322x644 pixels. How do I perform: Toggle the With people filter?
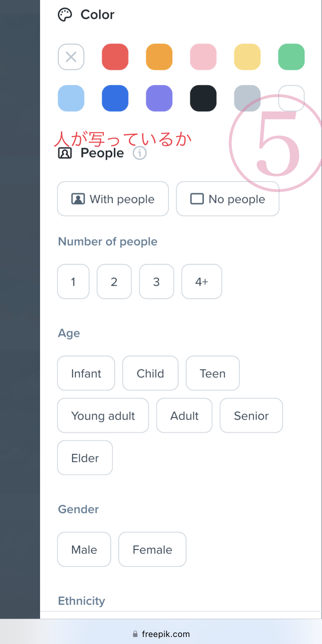click(113, 199)
